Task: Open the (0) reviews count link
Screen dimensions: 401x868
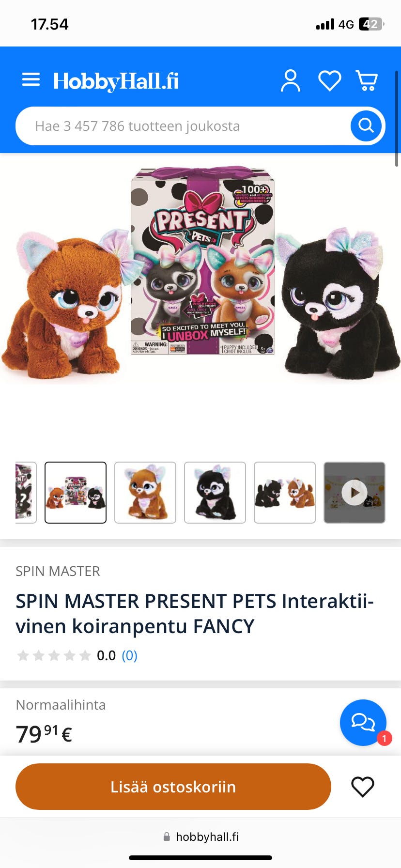Action: (x=129, y=655)
